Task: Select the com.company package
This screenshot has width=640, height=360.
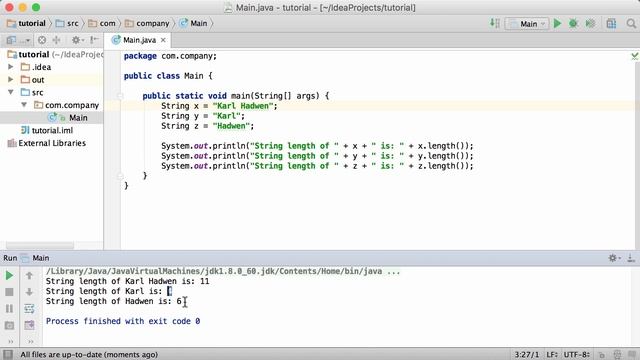Action: click(x=67, y=105)
